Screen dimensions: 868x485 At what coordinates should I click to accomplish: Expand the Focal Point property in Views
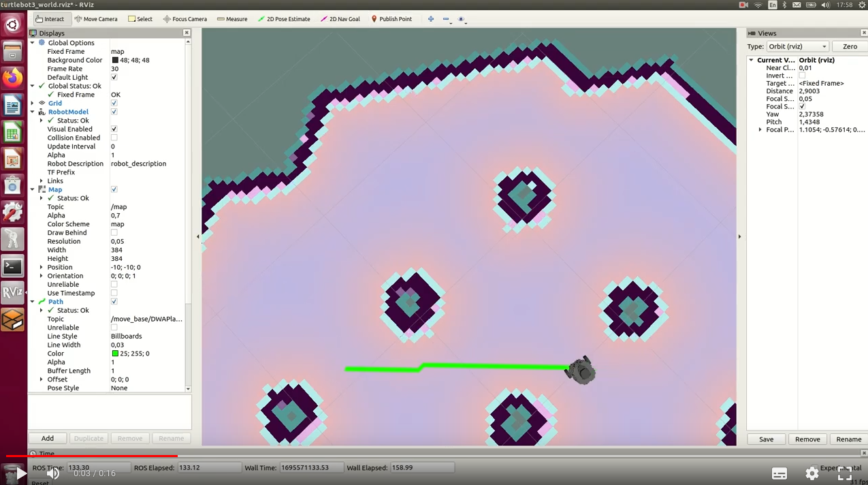(x=760, y=129)
